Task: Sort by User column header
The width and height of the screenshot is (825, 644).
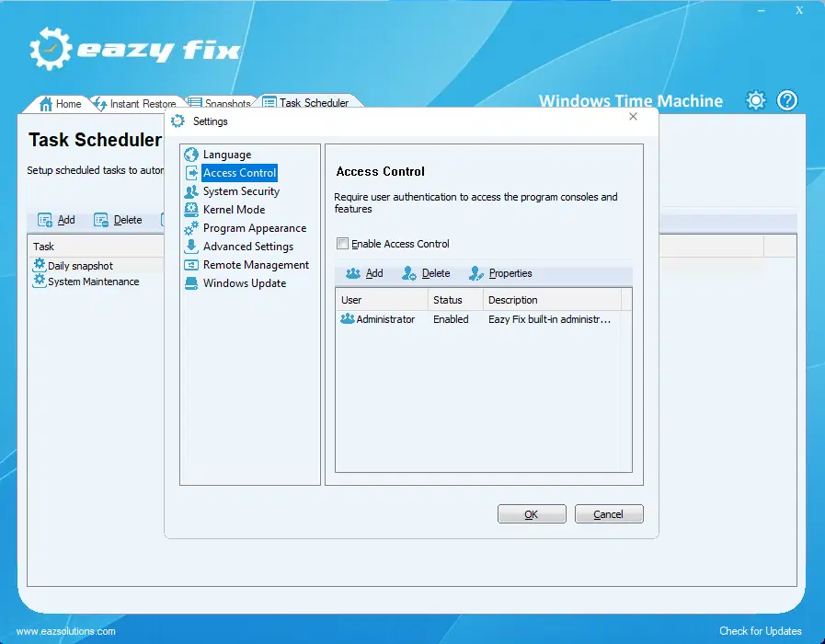Action: pos(382,300)
